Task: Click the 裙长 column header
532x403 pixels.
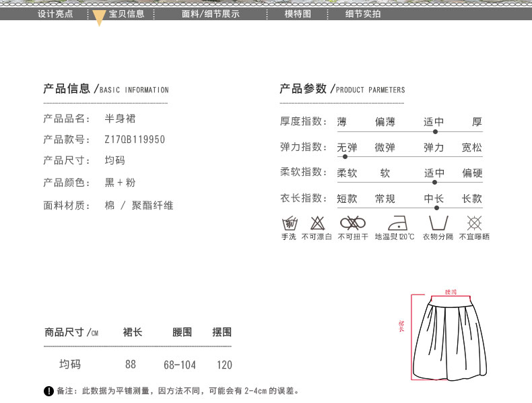Action: pyautogui.click(x=132, y=332)
